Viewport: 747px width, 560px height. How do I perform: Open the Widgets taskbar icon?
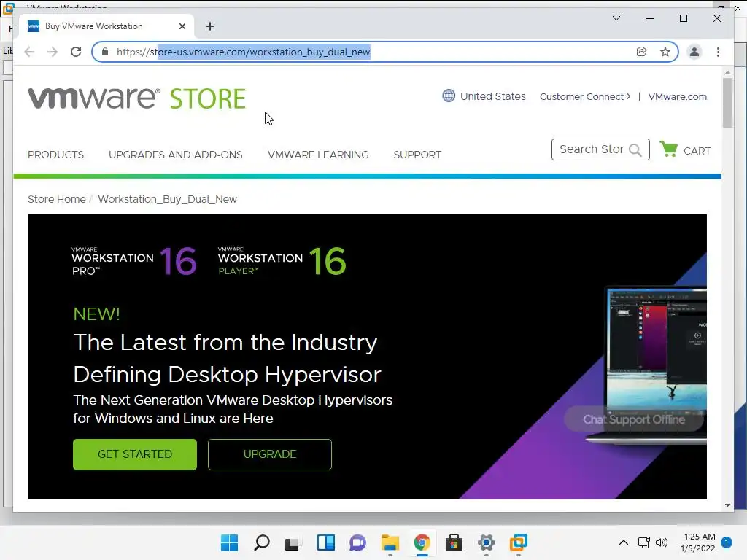(326, 542)
